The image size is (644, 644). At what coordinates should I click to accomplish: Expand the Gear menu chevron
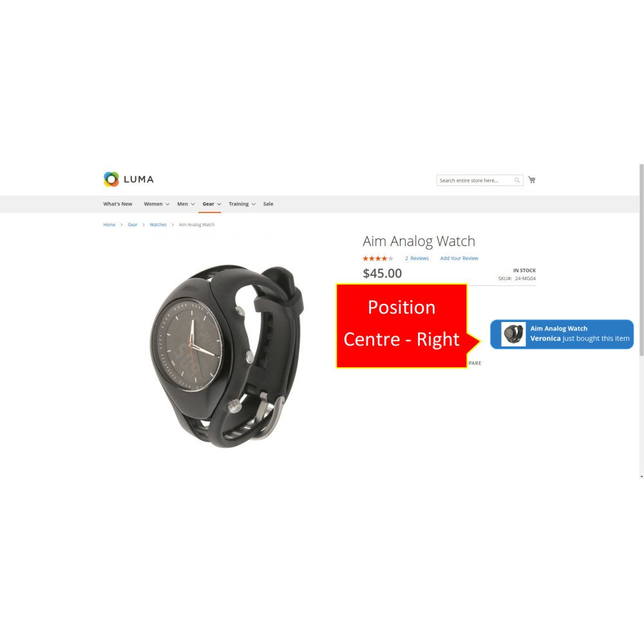pos(219,204)
